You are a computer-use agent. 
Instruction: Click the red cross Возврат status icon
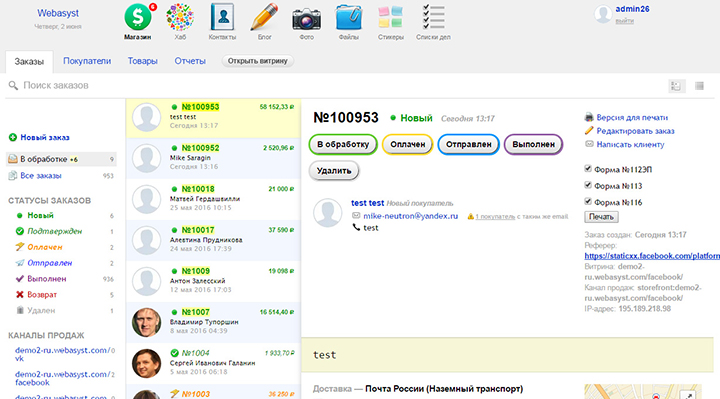tap(20, 294)
